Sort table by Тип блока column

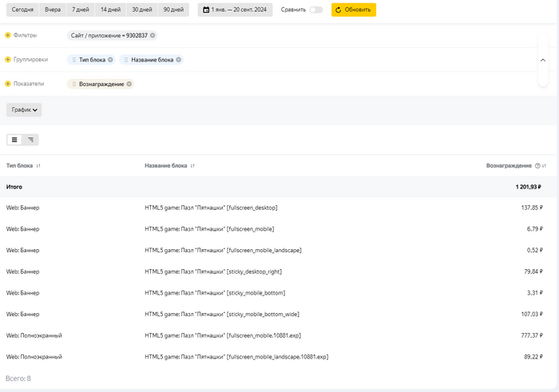coord(38,165)
